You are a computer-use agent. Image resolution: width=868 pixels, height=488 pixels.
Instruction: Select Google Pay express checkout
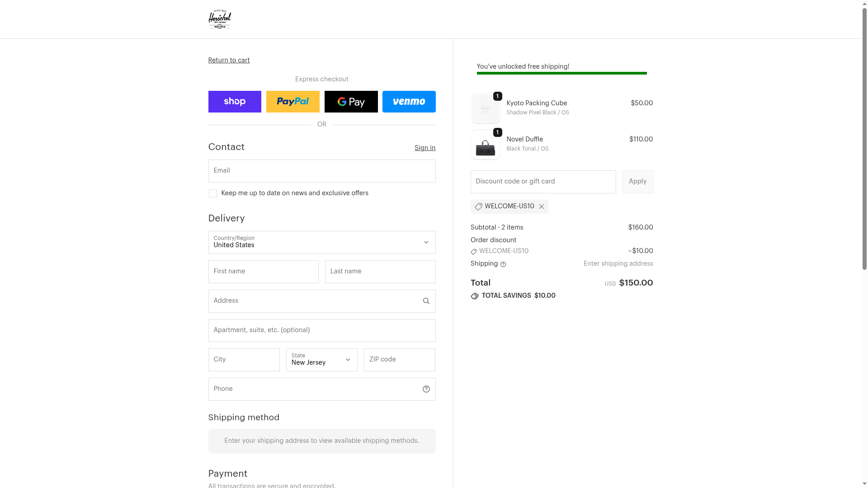(351, 102)
